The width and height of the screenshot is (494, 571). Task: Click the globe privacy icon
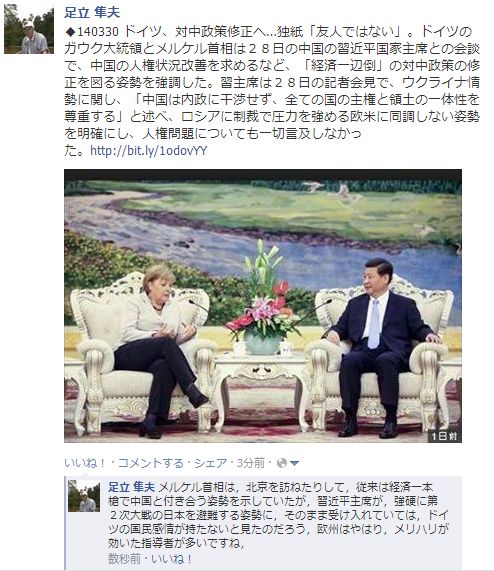tap(282, 463)
